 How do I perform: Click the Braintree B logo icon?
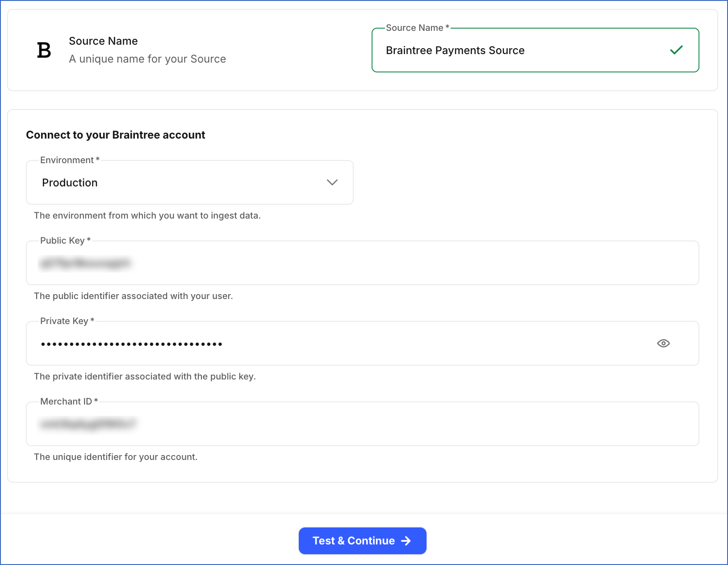tap(44, 50)
